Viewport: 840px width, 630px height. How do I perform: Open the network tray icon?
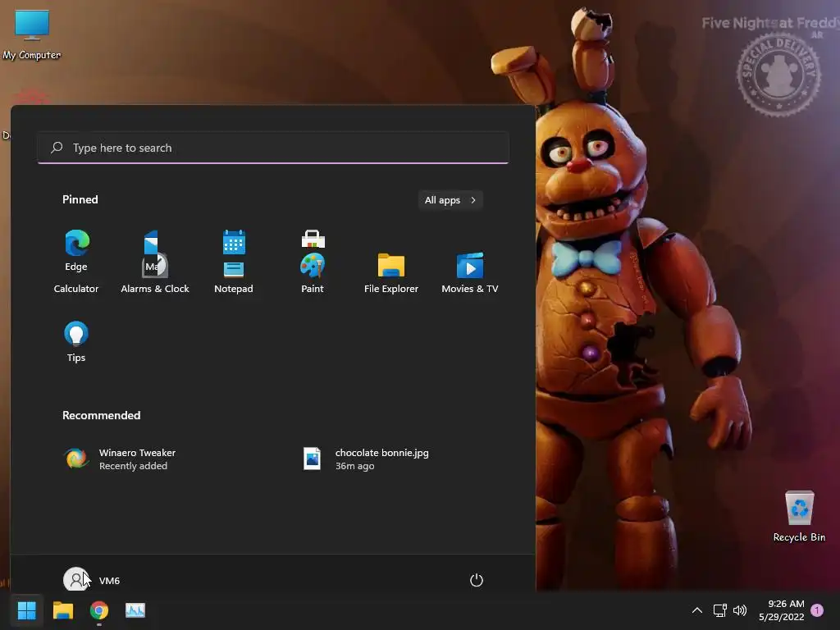[719, 610]
